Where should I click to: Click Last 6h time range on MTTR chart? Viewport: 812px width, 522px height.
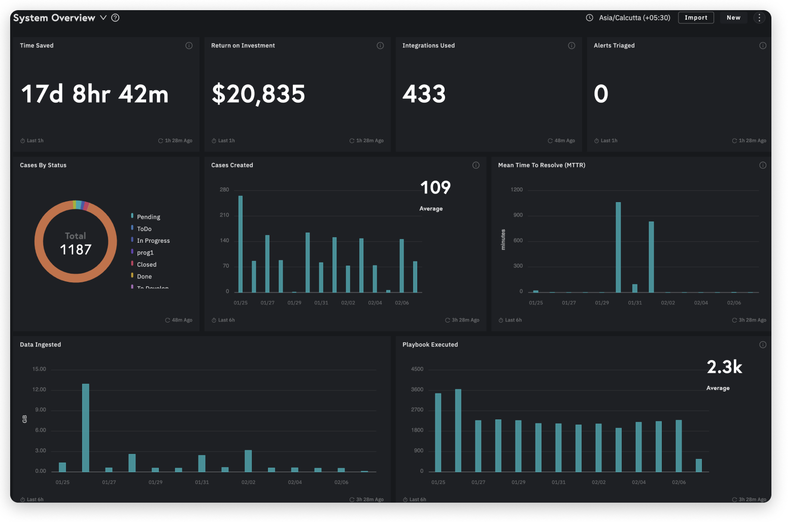tap(510, 320)
